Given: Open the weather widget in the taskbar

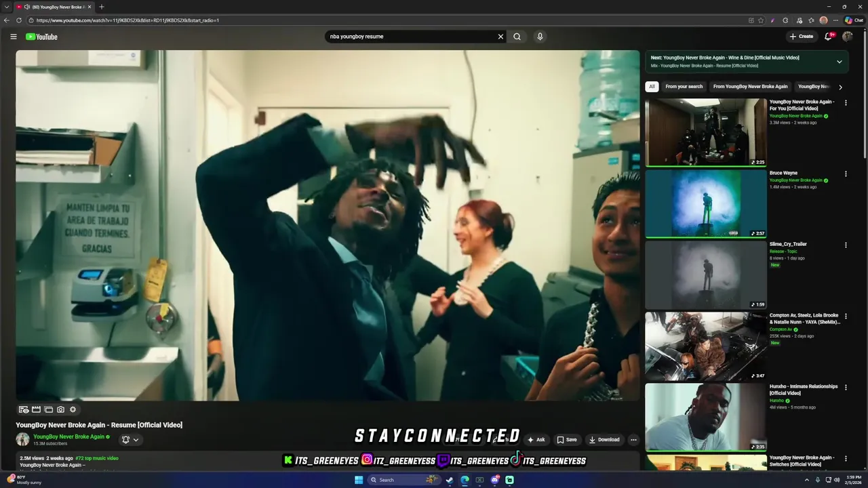Looking at the screenshot, I should point(24,480).
